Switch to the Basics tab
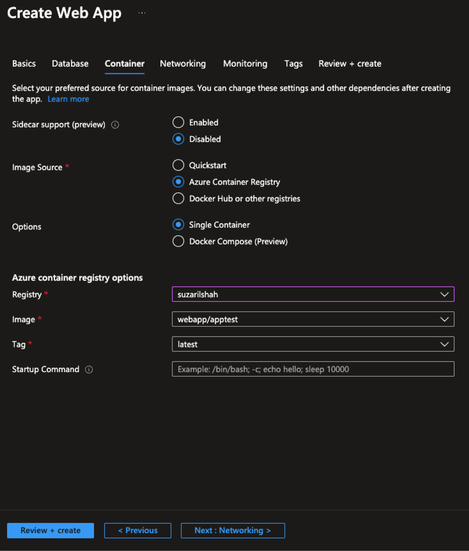 coord(24,64)
